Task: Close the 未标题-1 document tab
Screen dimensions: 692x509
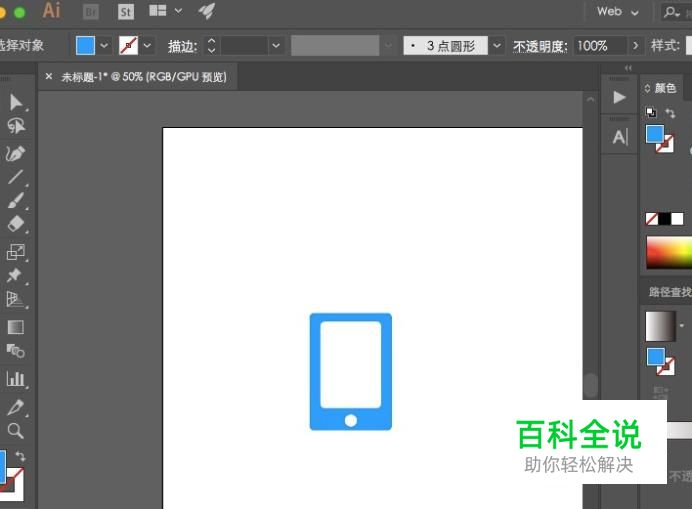Action: click(x=49, y=76)
